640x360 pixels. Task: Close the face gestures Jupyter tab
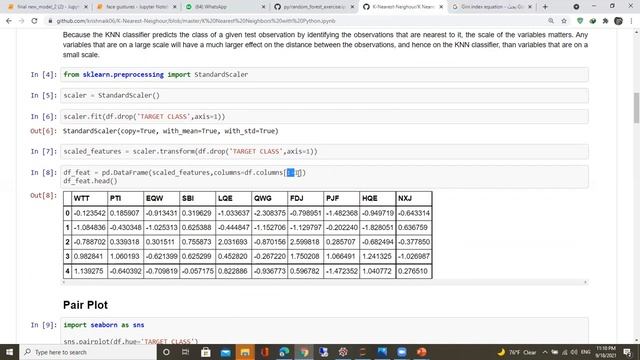[x=175, y=7]
